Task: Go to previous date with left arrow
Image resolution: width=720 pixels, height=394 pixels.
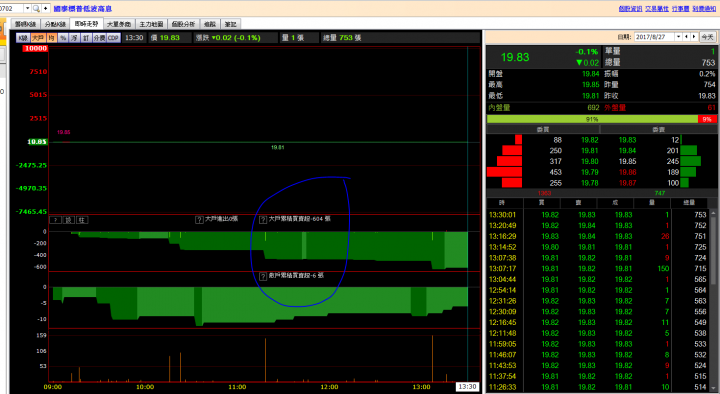Action: click(x=686, y=37)
